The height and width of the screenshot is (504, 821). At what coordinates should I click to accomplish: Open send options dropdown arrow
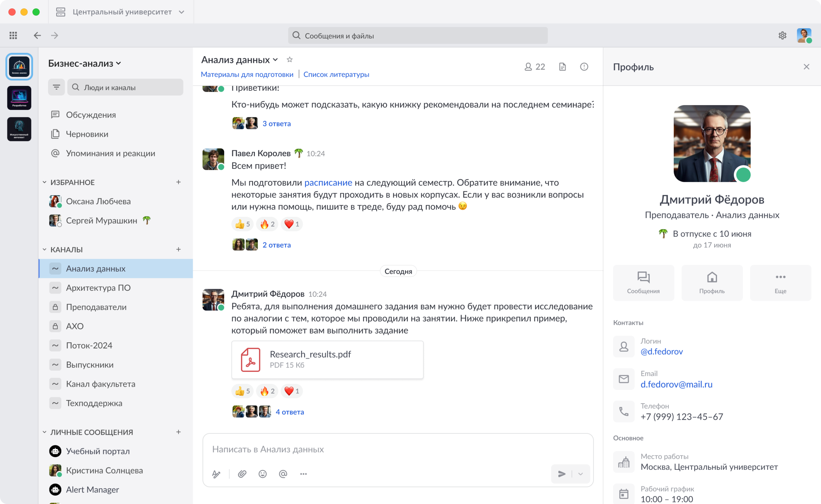coord(580,474)
